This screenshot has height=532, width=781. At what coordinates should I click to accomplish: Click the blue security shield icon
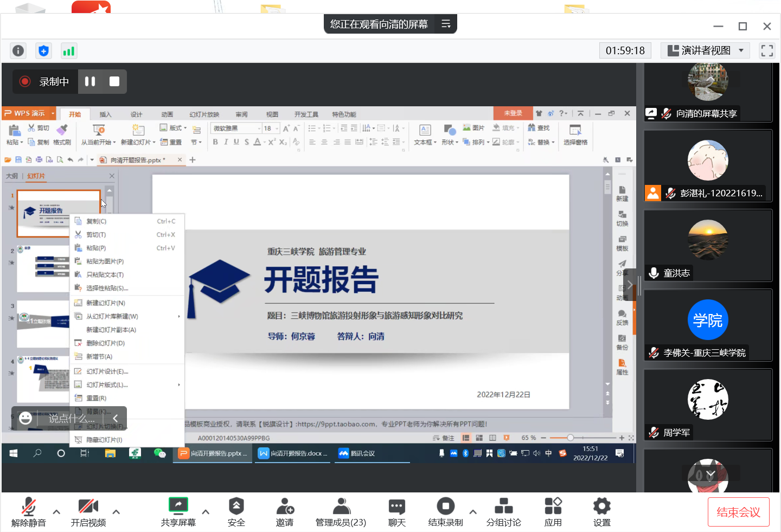click(43, 51)
